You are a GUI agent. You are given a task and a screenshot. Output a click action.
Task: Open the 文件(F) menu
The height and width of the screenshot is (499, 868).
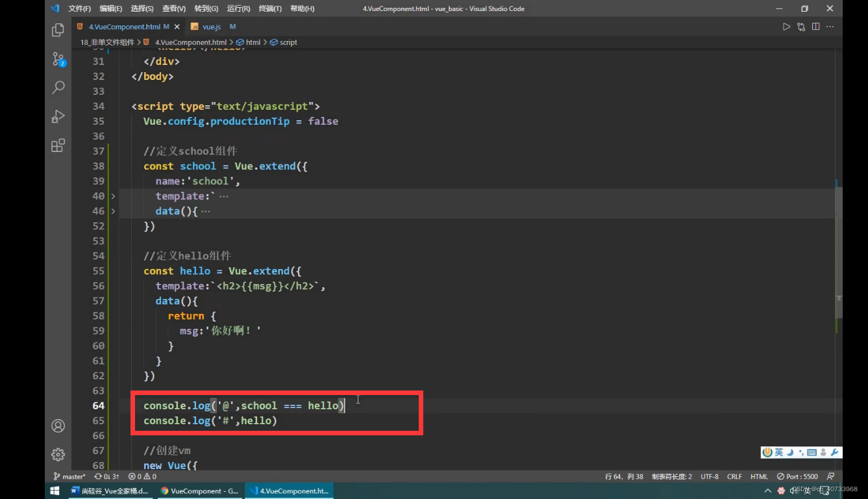[79, 8]
